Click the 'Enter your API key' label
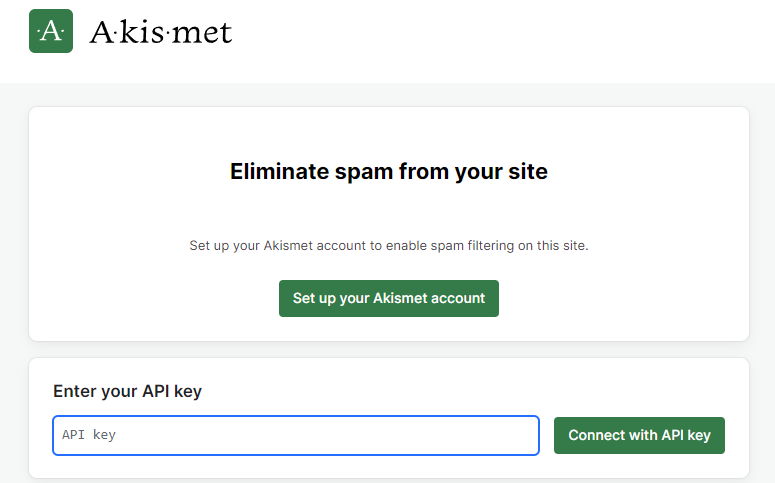 pos(127,391)
